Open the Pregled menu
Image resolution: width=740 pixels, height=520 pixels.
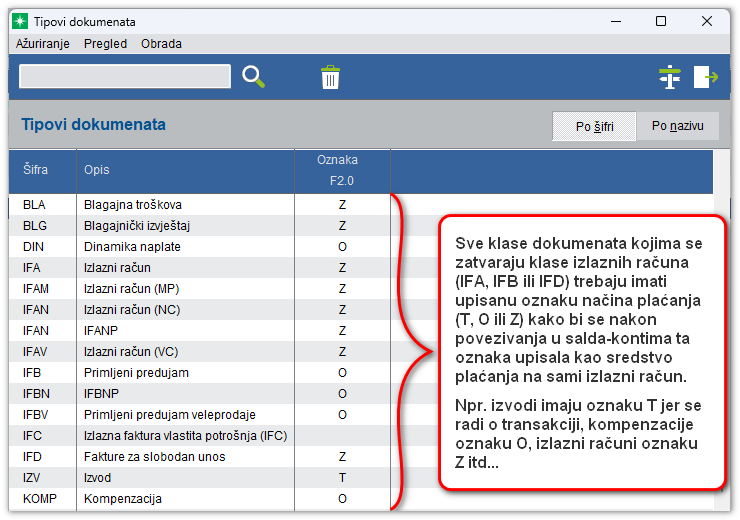(105, 44)
